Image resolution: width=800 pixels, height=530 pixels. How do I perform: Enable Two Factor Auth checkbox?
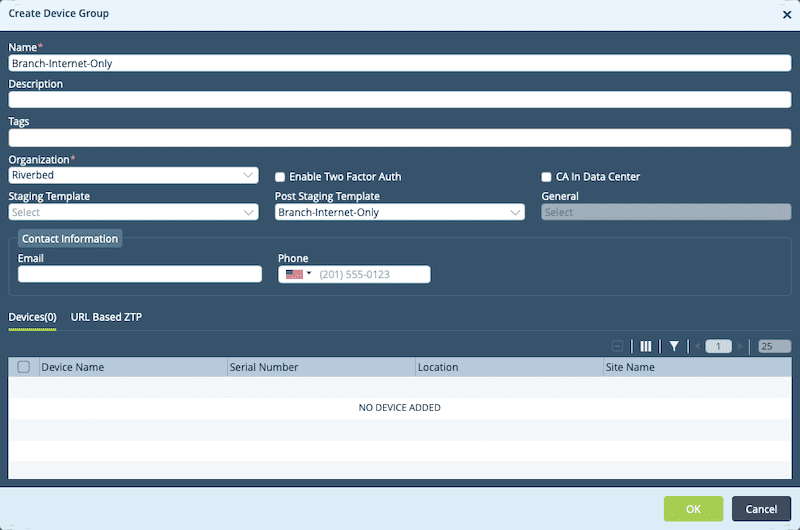tap(280, 177)
